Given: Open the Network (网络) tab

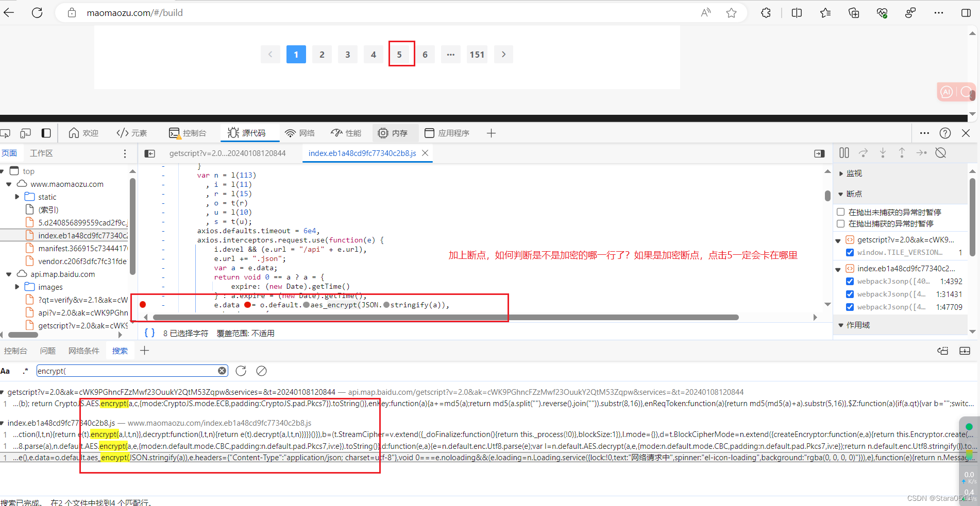Looking at the screenshot, I should click(300, 133).
